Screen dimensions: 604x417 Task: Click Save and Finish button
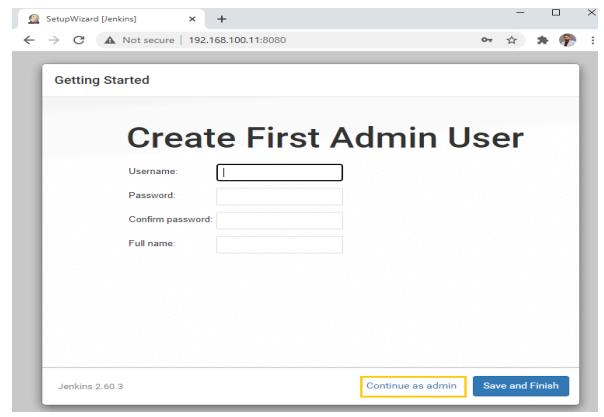point(521,386)
